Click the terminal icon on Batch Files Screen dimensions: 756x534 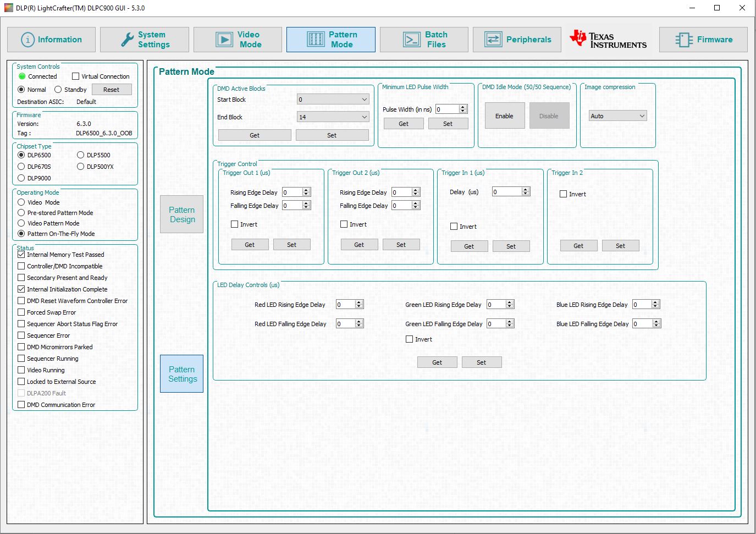(411, 40)
